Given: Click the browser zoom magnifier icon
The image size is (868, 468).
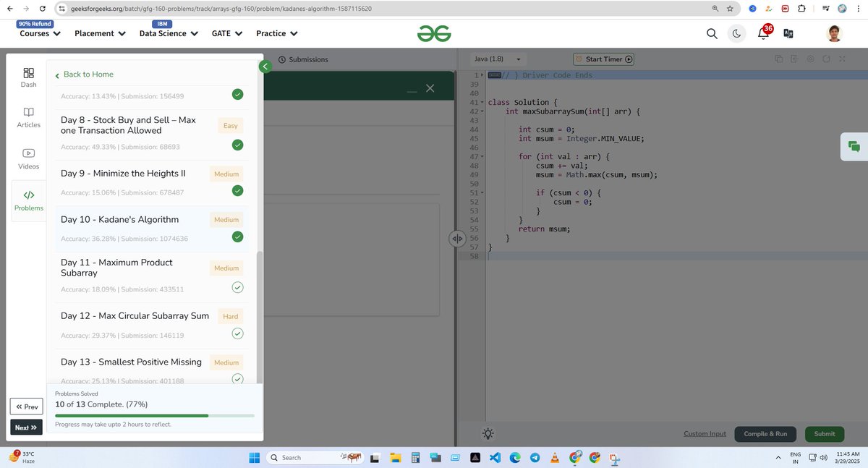Looking at the screenshot, I should (715, 8).
